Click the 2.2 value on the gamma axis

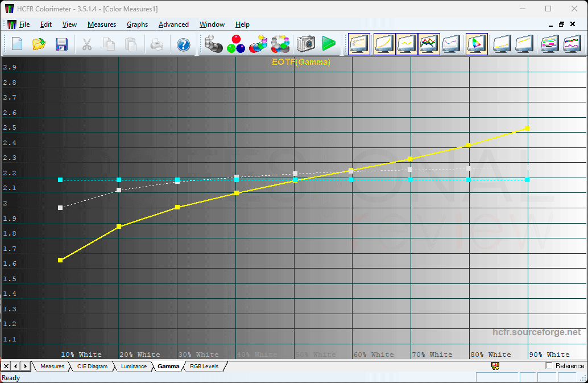pyautogui.click(x=10, y=173)
